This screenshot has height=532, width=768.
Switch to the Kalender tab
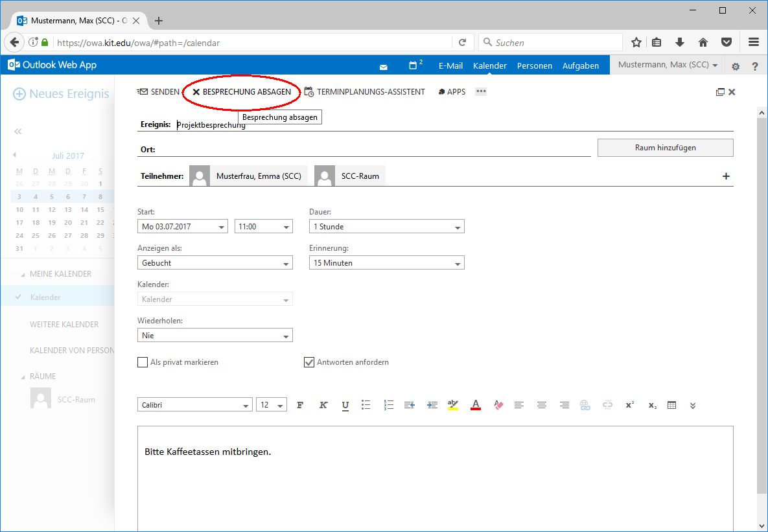point(490,65)
